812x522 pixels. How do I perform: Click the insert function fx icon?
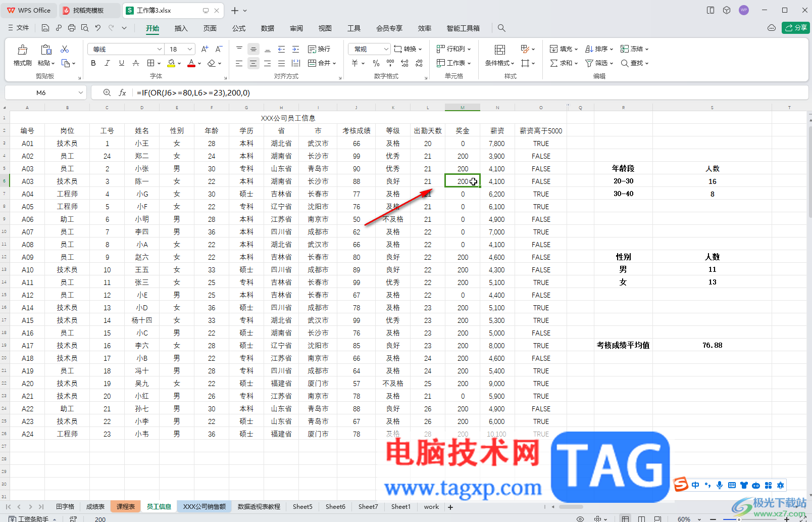tap(122, 93)
